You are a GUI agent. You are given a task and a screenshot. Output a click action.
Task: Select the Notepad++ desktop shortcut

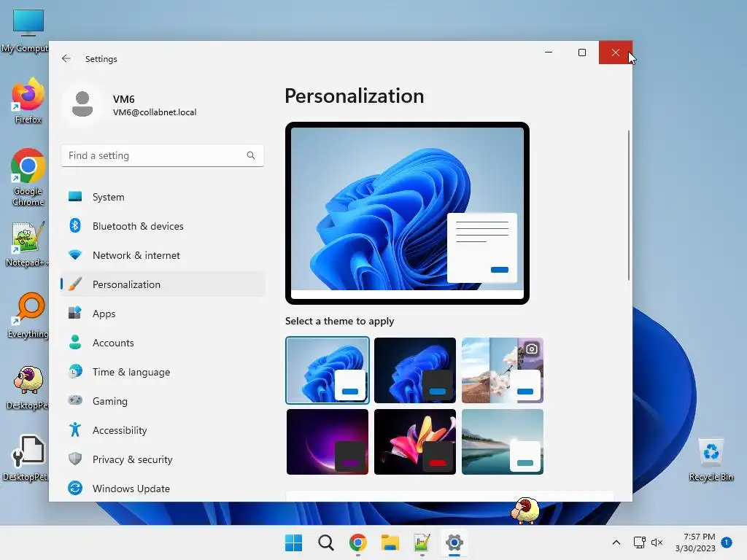click(27, 245)
